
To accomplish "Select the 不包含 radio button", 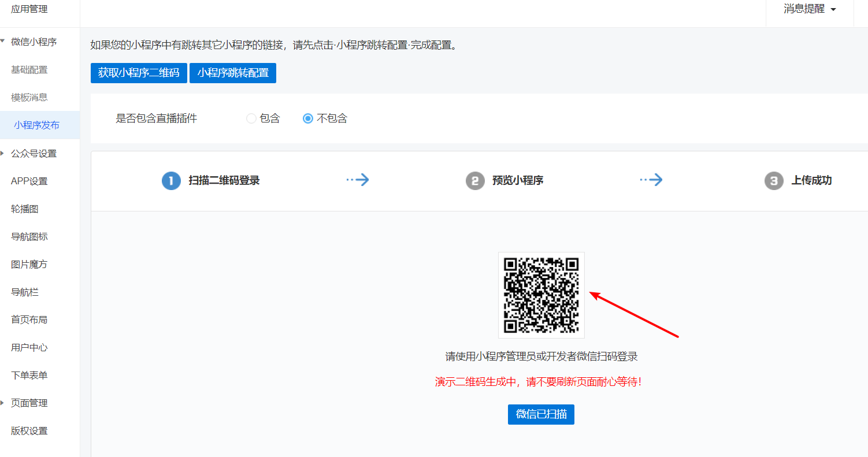I will click(x=308, y=118).
